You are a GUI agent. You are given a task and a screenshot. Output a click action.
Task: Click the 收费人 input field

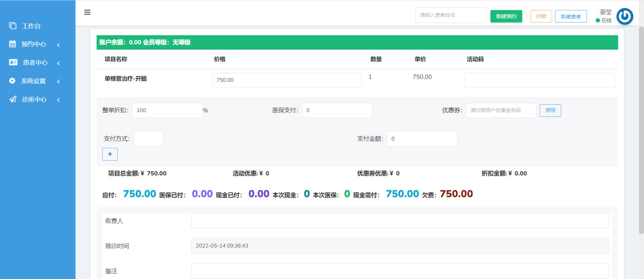tap(400, 221)
